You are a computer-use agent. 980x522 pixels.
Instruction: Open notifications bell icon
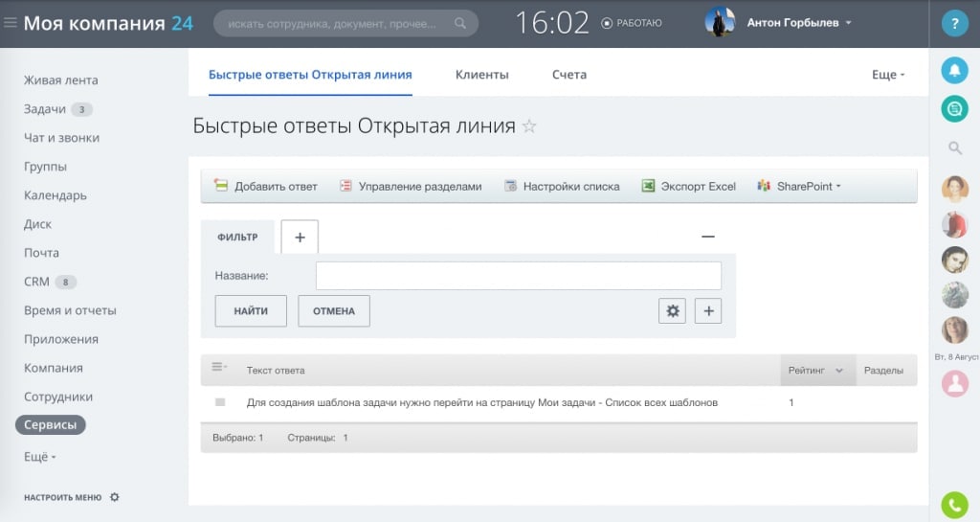954,70
